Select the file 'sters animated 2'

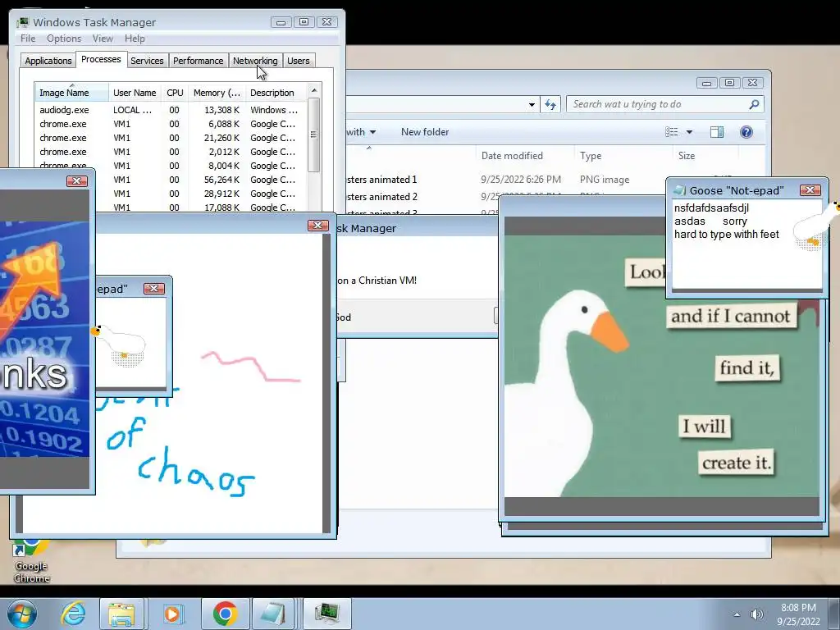(x=381, y=197)
